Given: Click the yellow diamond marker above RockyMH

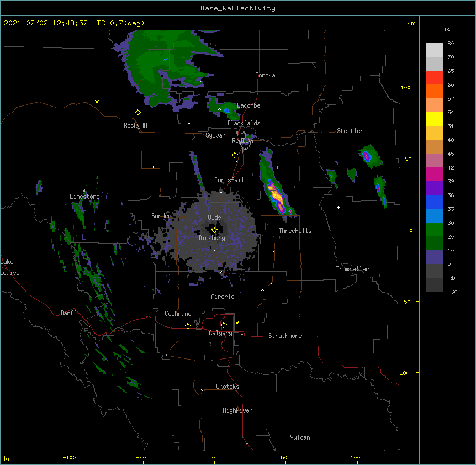Looking at the screenshot, I should click(137, 113).
